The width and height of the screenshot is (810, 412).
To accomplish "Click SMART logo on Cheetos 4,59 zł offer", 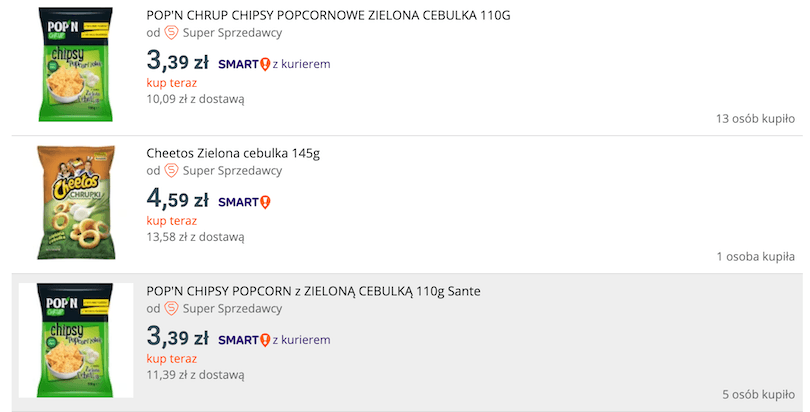I will click(244, 202).
